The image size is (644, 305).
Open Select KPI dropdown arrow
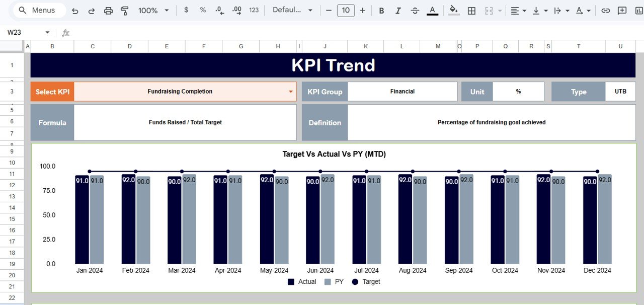[290, 92]
